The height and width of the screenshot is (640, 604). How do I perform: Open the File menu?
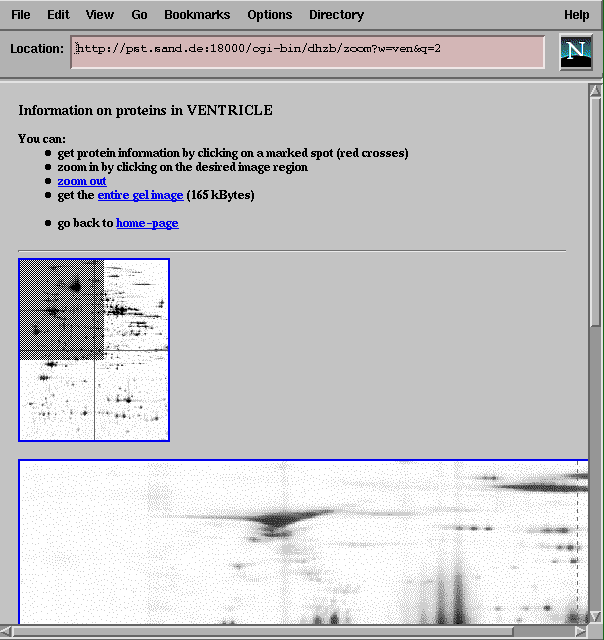pos(20,15)
